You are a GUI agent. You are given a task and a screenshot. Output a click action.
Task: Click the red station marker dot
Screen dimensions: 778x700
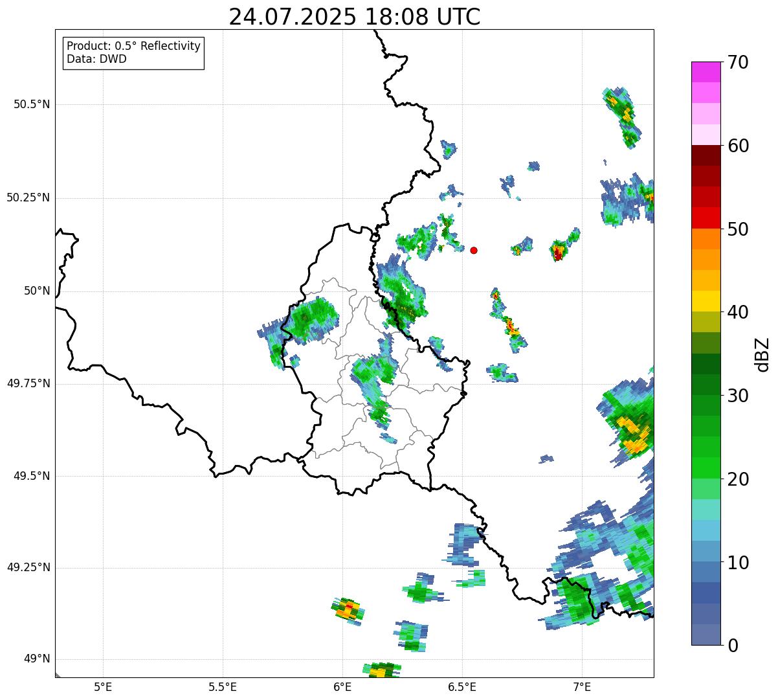pos(474,250)
